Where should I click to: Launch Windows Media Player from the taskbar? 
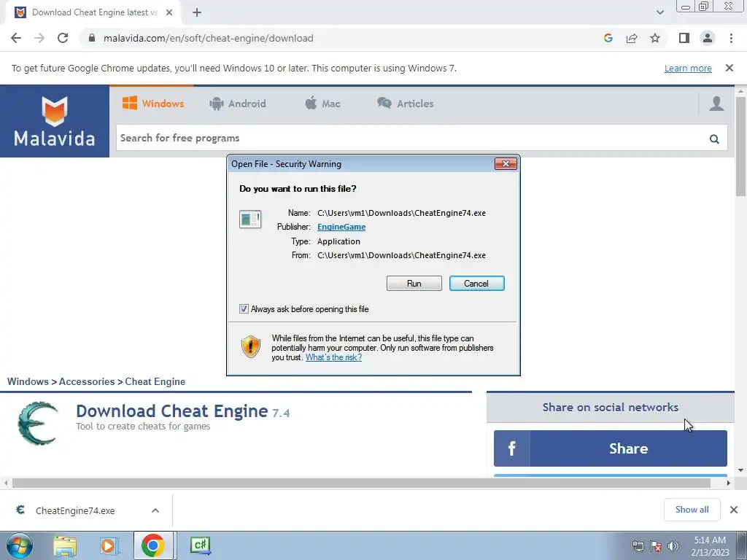[109, 545]
